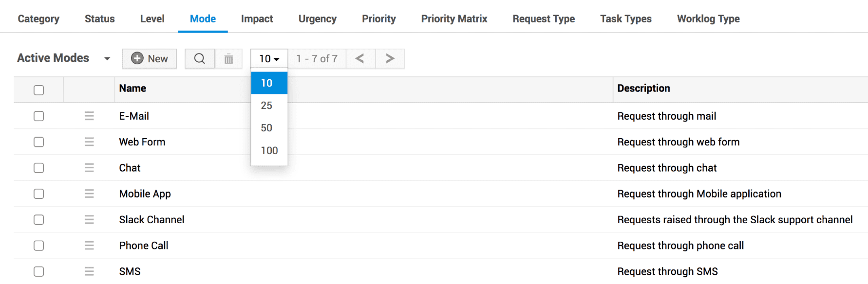
Task: Tick the select-all header checkbox
Action: coord(39,90)
